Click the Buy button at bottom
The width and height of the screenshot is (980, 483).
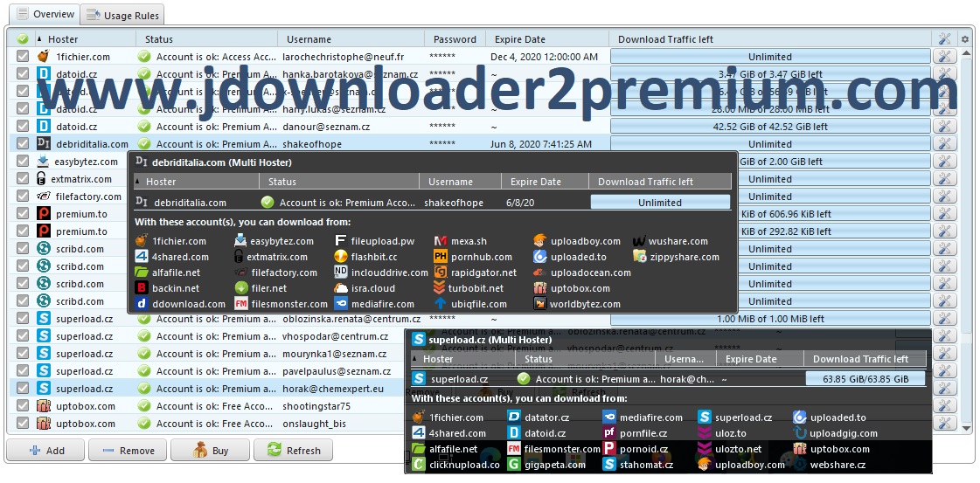(210, 451)
